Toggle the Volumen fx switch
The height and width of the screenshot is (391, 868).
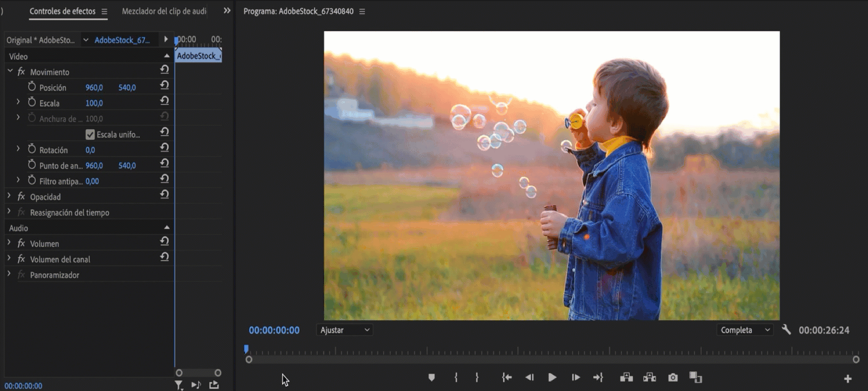(21, 243)
